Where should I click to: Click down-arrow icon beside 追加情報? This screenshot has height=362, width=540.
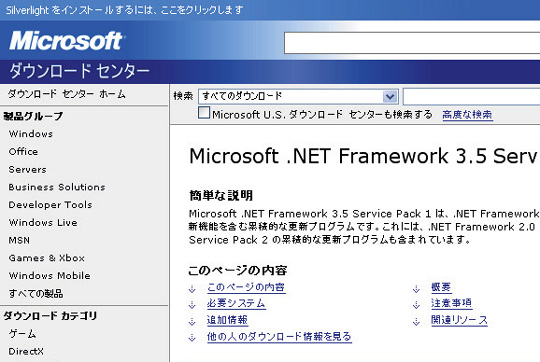coord(192,322)
